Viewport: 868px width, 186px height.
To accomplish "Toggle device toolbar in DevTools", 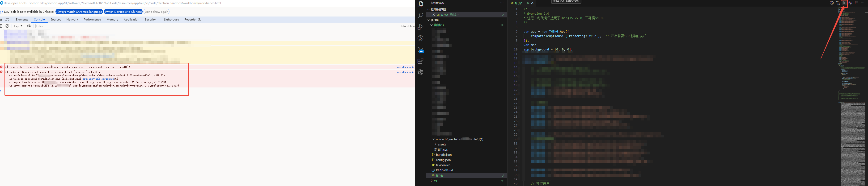I will 7,20.
